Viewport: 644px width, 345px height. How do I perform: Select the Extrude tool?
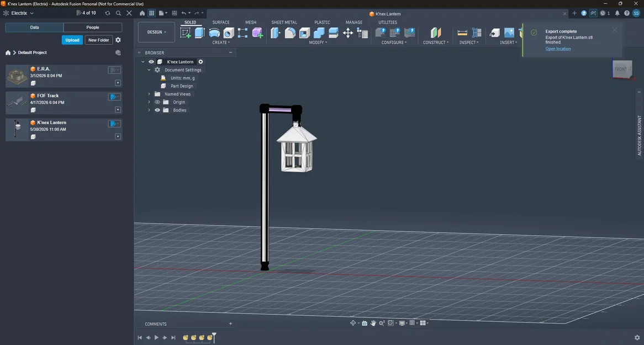pos(199,33)
